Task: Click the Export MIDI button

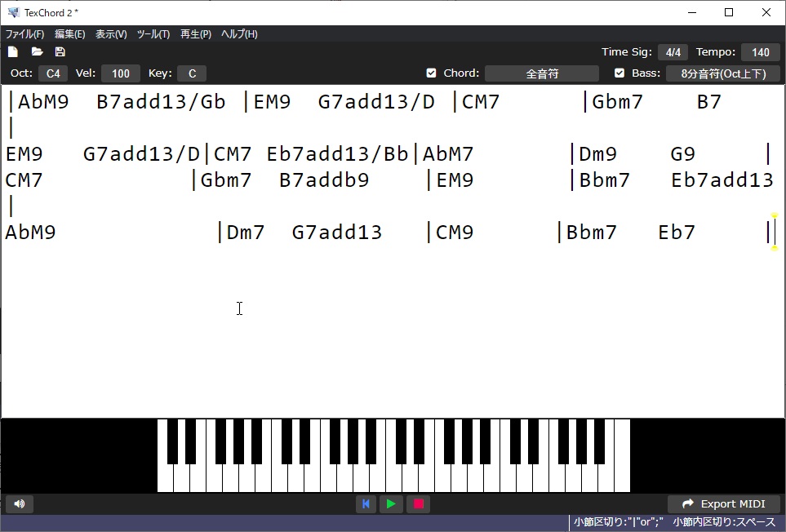Action: pyautogui.click(x=723, y=504)
